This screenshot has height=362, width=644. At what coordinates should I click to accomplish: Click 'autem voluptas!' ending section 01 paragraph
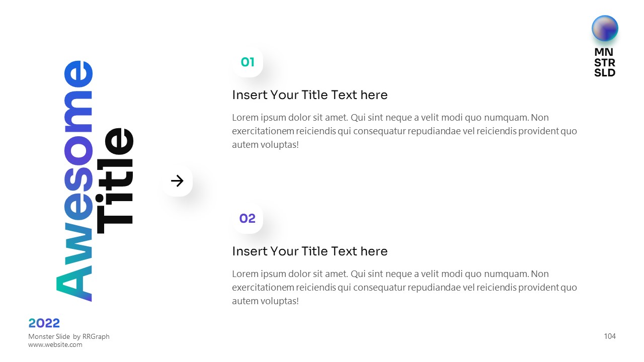265,145
